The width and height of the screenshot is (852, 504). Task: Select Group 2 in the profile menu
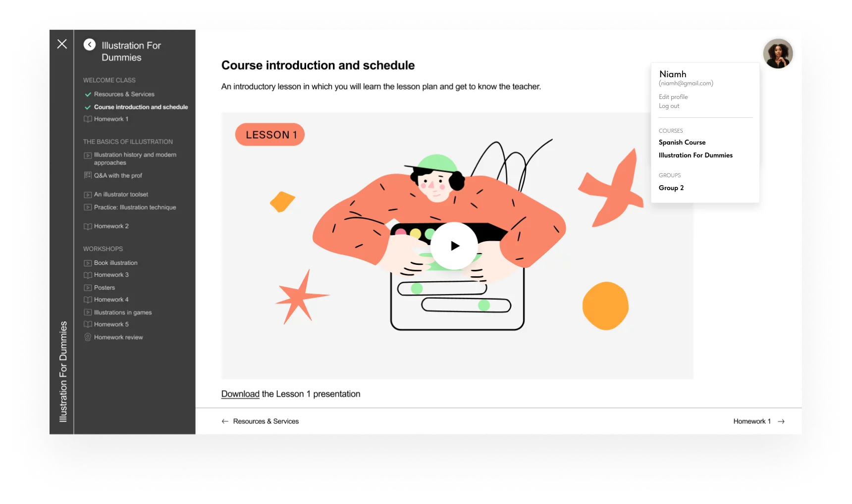tap(671, 188)
